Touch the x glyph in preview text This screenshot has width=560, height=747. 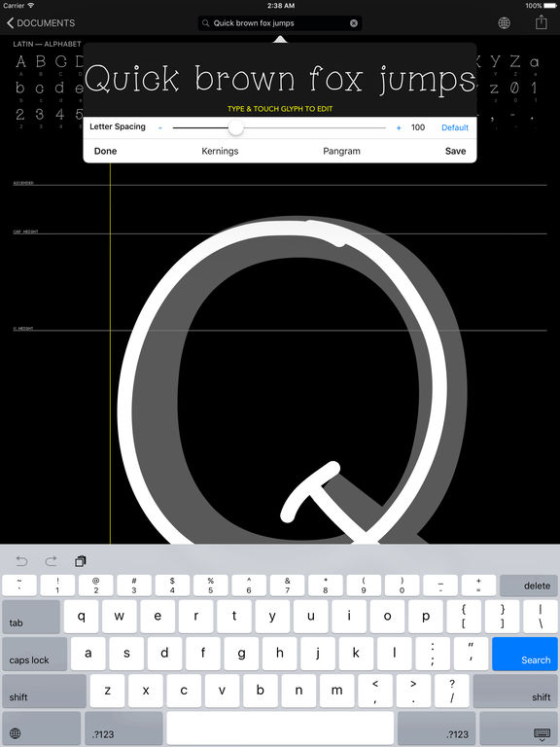tap(353, 82)
